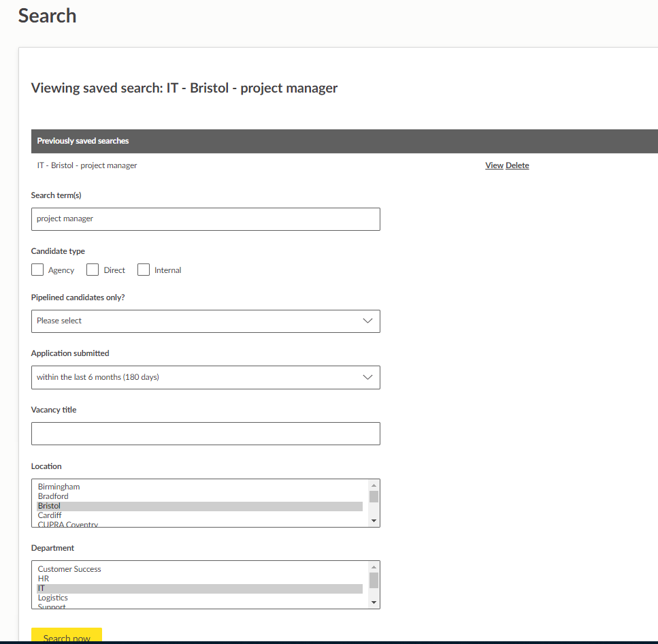Image resolution: width=658 pixels, height=644 pixels.
Task: Expand the Application submitted dropdown
Action: click(x=205, y=378)
